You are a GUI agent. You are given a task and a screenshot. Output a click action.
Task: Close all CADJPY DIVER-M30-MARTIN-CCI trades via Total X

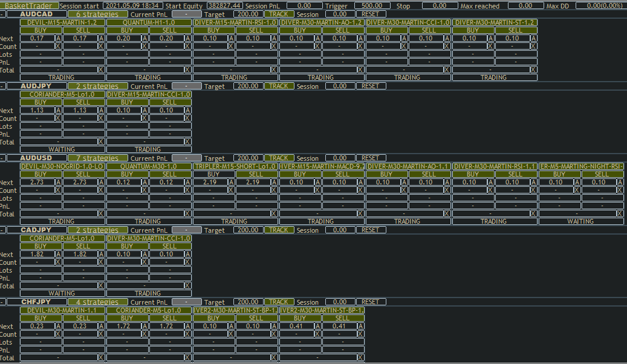tap(187, 285)
